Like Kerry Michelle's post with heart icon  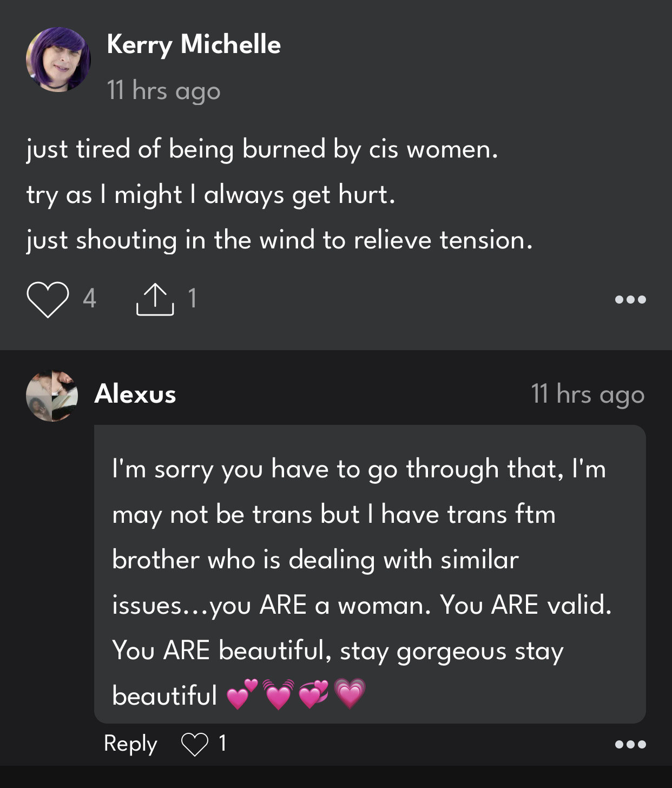click(48, 299)
